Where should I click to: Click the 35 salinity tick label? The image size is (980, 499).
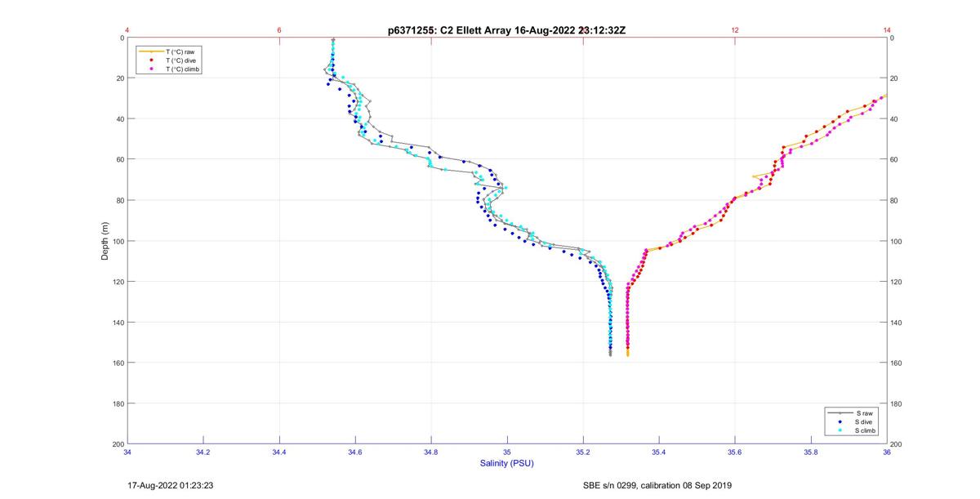pyautogui.click(x=506, y=452)
